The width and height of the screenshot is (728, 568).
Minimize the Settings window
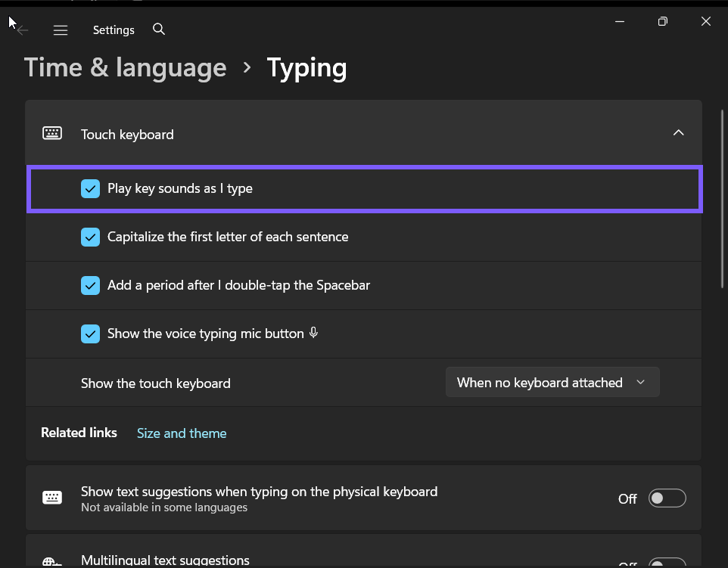click(619, 21)
